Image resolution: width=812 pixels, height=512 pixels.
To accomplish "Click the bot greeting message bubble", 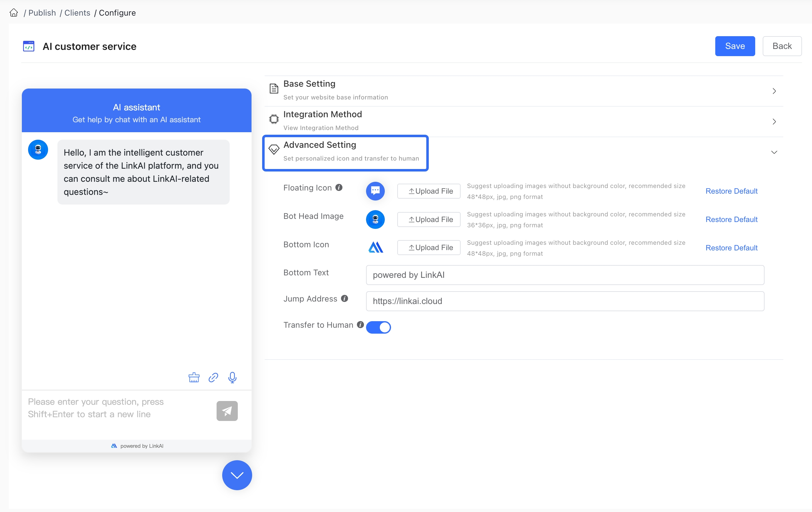I will (x=143, y=172).
